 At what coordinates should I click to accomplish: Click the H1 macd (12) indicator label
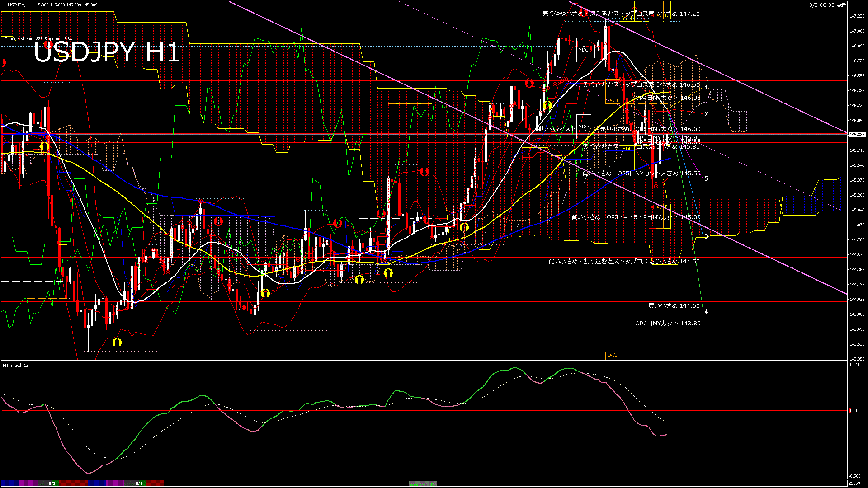16,365
